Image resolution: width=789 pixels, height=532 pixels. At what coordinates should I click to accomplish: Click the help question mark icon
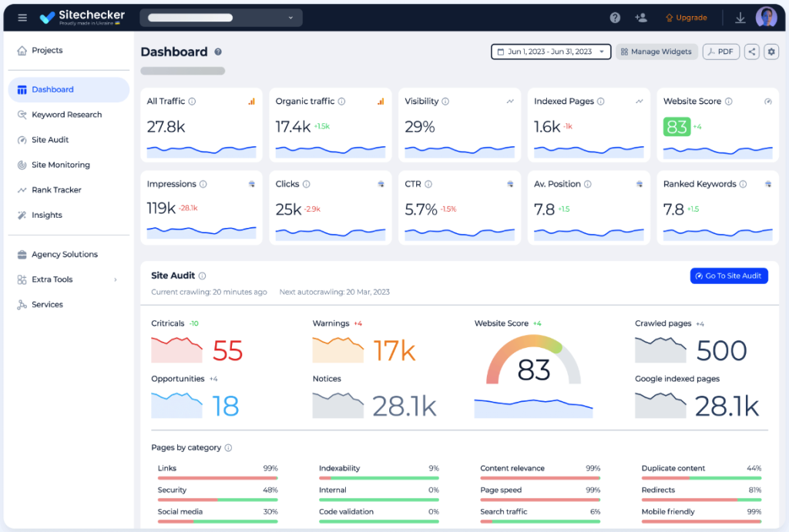(615, 18)
